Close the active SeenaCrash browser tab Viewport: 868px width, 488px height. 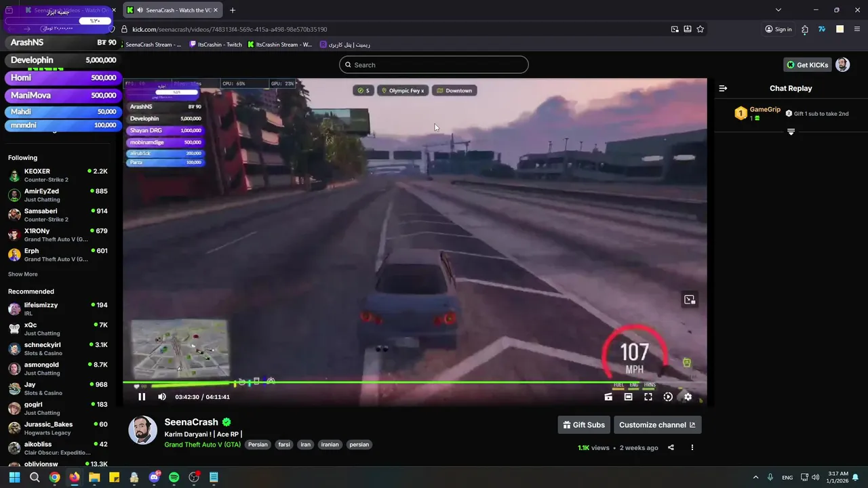coord(216,10)
